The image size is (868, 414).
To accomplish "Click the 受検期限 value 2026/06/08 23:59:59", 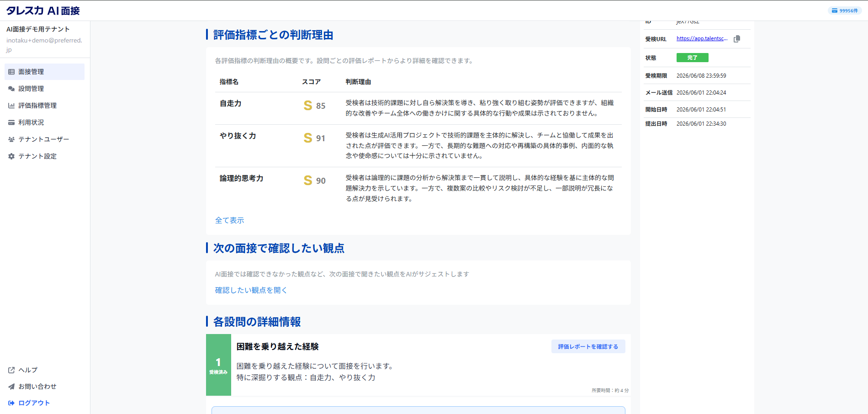I will pos(701,76).
